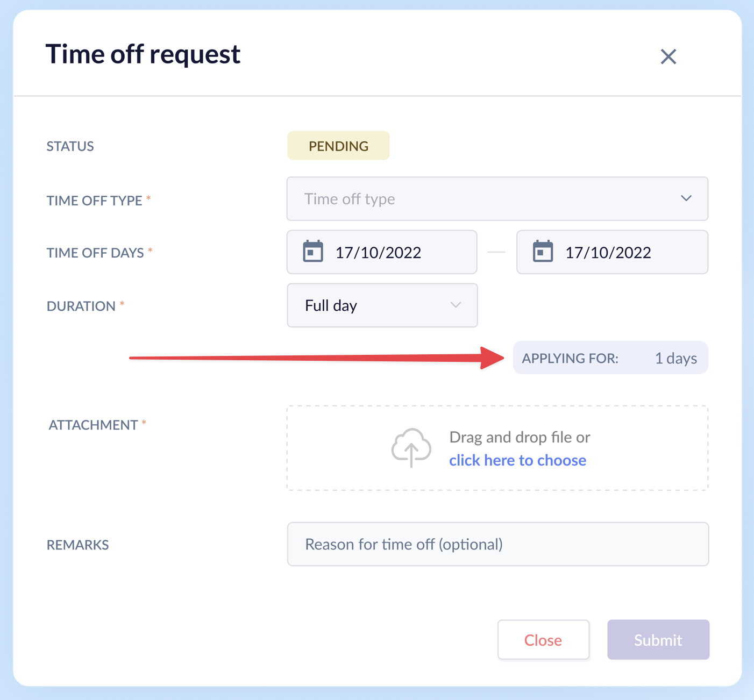Open the Duration dropdown showing Full day
Image resolution: width=754 pixels, height=700 pixels.
click(x=382, y=305)
